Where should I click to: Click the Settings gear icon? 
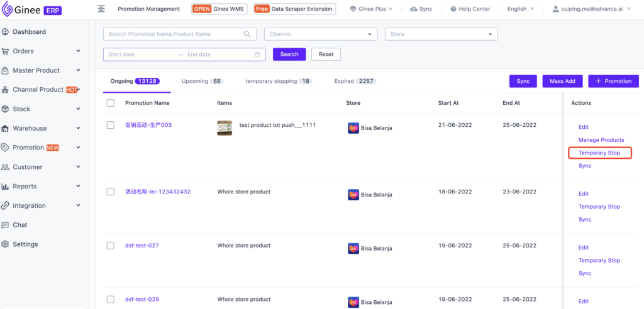pyautogui.click(x=5, y=244)
